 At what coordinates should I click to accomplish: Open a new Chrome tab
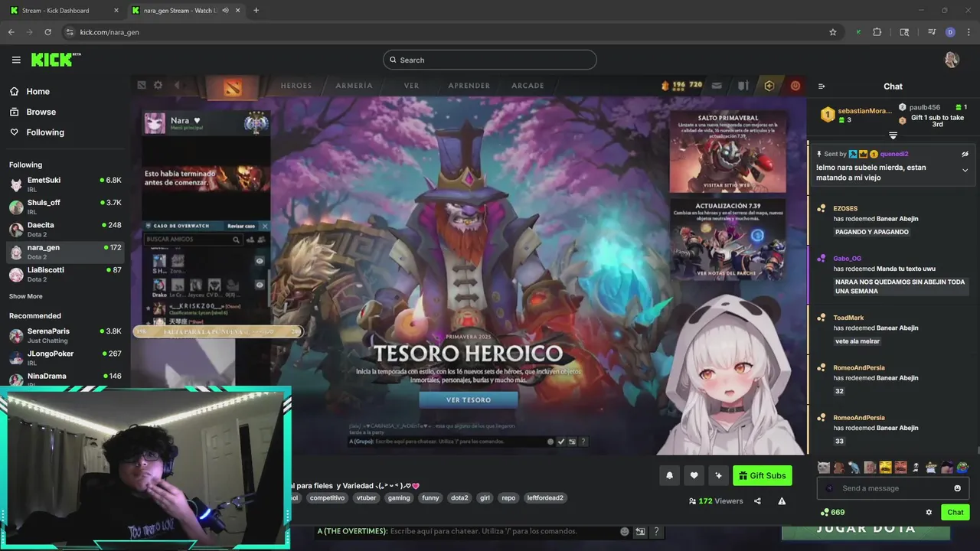pyautogui.click(x=256, y=11)
